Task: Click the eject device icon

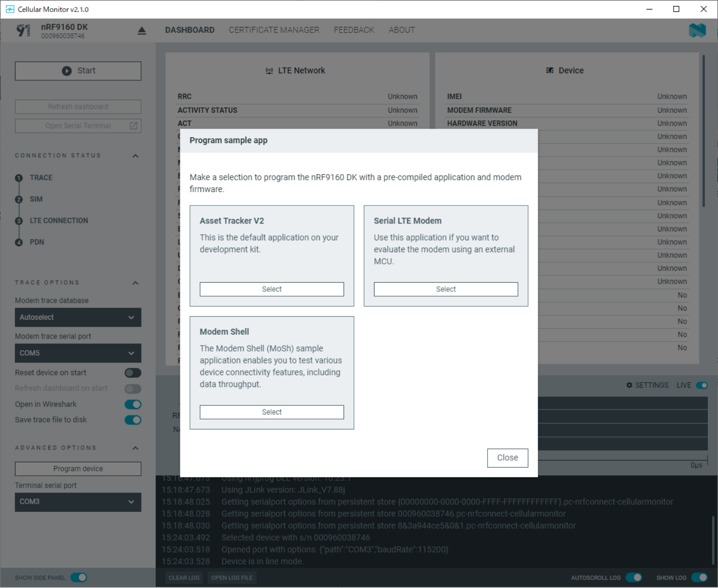Action: [142, 31]
